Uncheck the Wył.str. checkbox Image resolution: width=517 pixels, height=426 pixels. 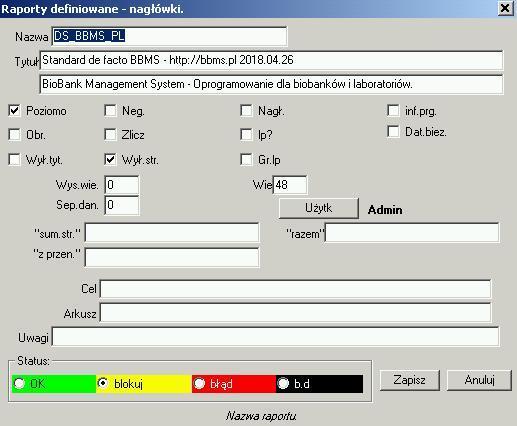pyautogui.click(x=110, y=160)
